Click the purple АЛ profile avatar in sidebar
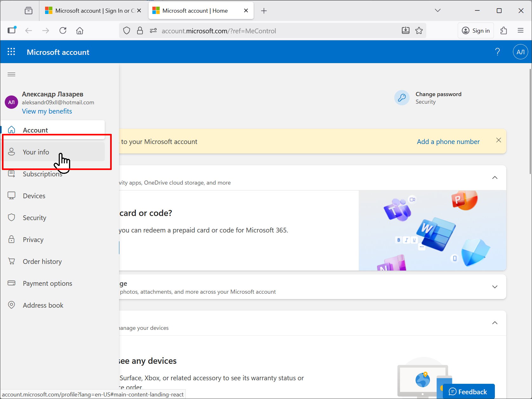532x399 pixels. point(11,102)
